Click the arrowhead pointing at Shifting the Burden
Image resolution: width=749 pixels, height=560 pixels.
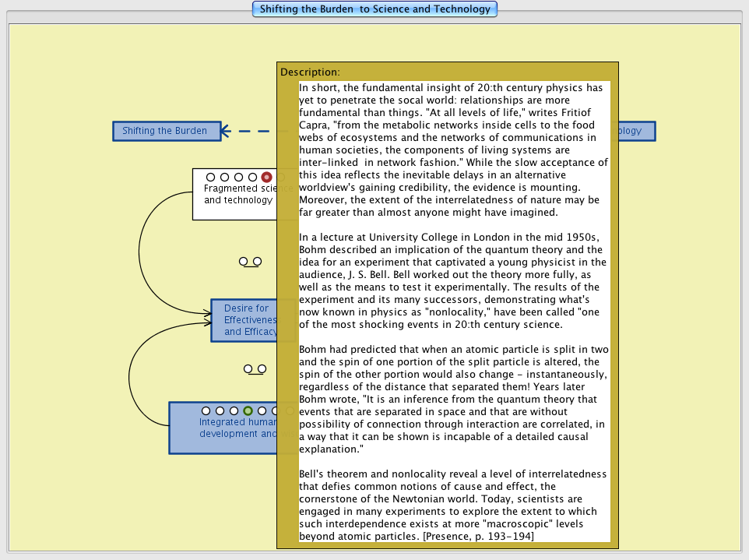pos(225,131)
